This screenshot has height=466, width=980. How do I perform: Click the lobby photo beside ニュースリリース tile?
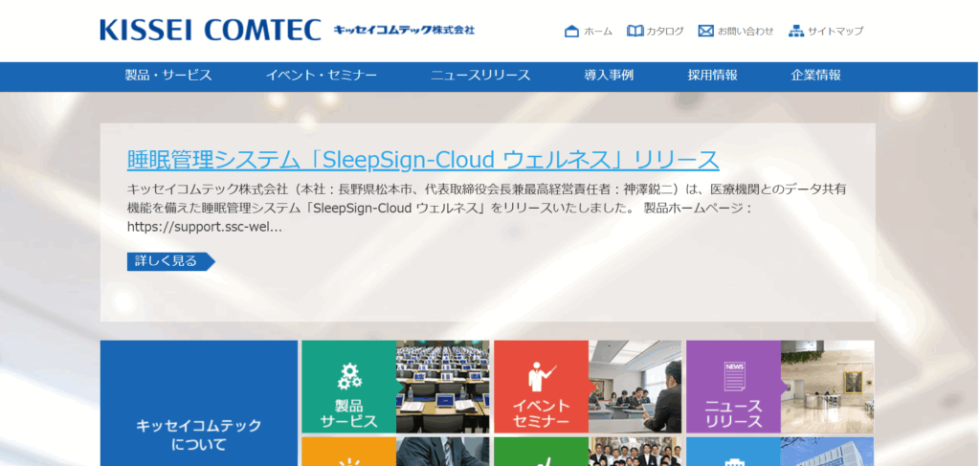click(827, 387)
